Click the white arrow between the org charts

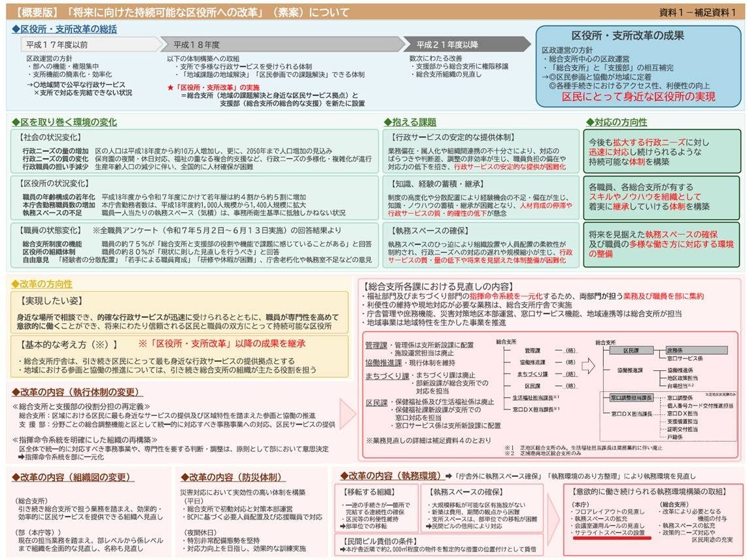coord(588,366)
